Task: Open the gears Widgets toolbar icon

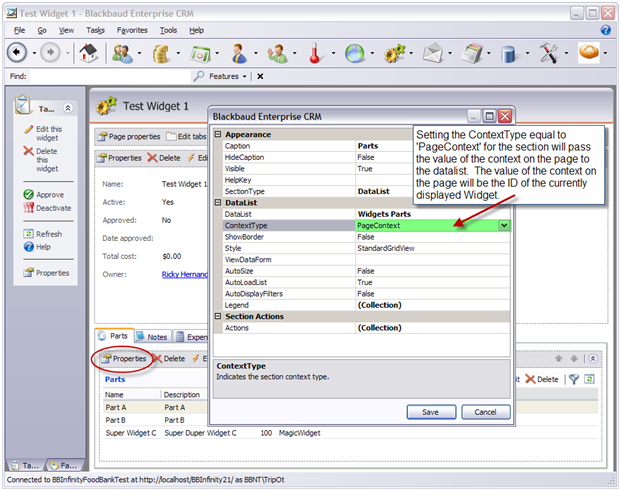Action: (x=394, y=53)
